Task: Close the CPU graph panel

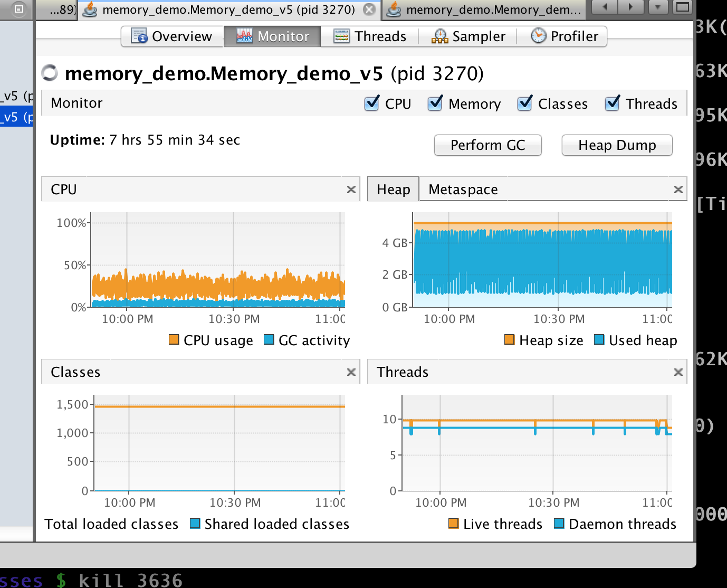Action: [x=351, y=189]
